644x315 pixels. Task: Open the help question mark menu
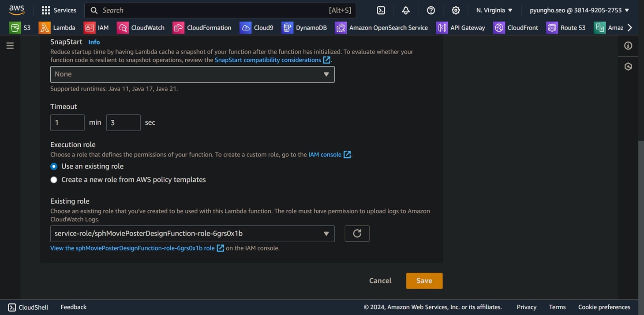[x=431, y=10]
